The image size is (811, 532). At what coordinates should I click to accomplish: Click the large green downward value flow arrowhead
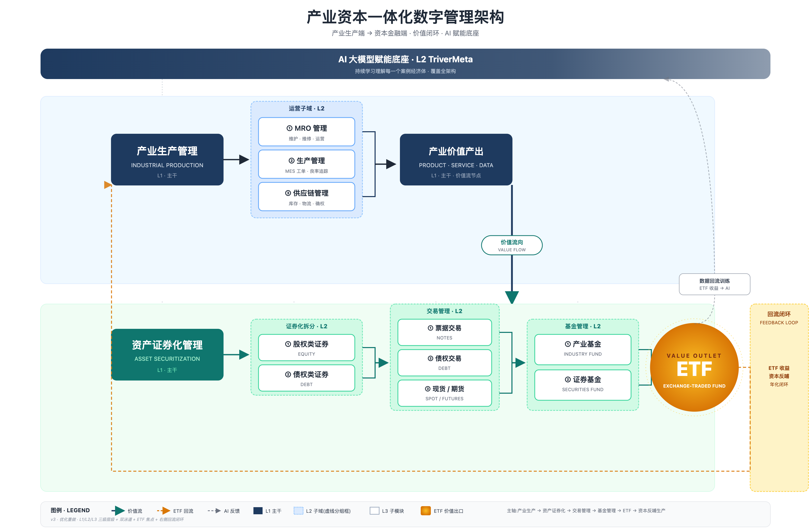pyautogui.click(x=511, y=297)
